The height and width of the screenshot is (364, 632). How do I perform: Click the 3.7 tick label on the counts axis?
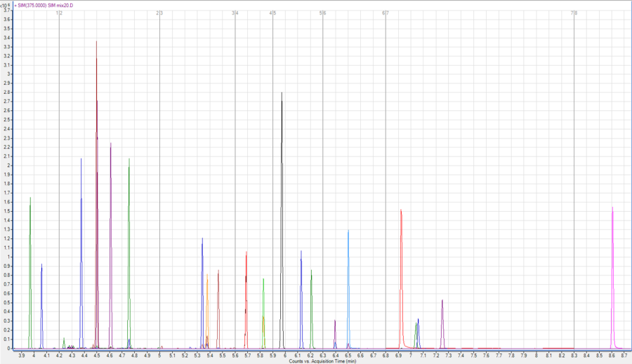(6, 11)
